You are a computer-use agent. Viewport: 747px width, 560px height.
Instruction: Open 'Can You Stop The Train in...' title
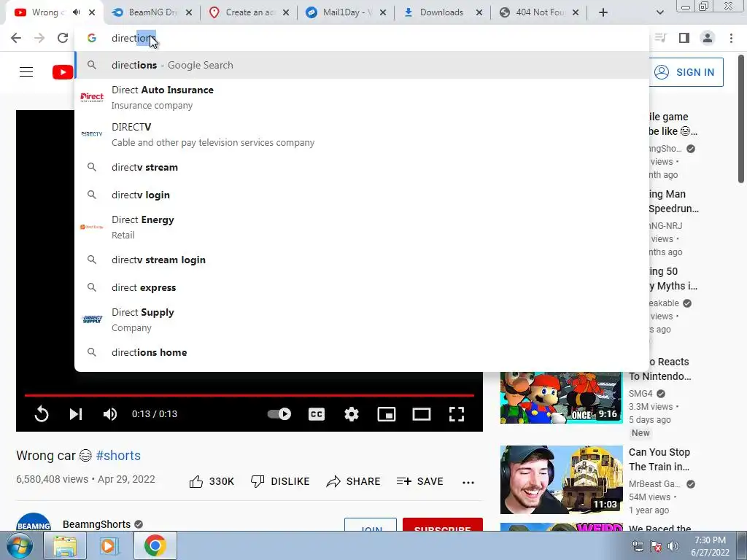pyautogui.click(x=659, y=459)
